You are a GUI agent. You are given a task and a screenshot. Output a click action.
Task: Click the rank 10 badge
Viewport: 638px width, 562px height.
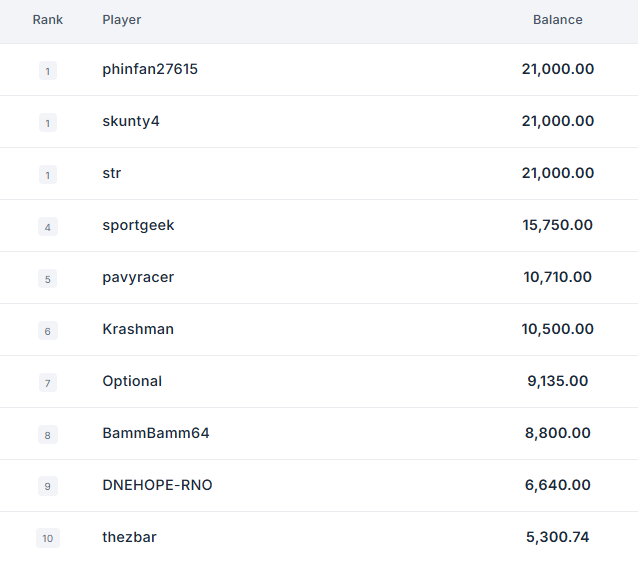coord(48,538)
